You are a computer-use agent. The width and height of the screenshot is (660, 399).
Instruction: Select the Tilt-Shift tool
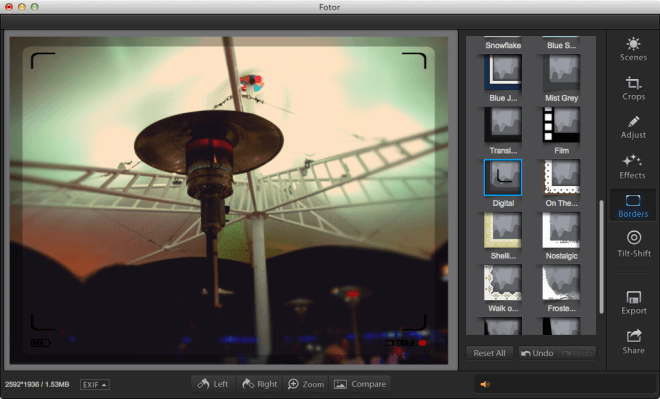point(633,244)
